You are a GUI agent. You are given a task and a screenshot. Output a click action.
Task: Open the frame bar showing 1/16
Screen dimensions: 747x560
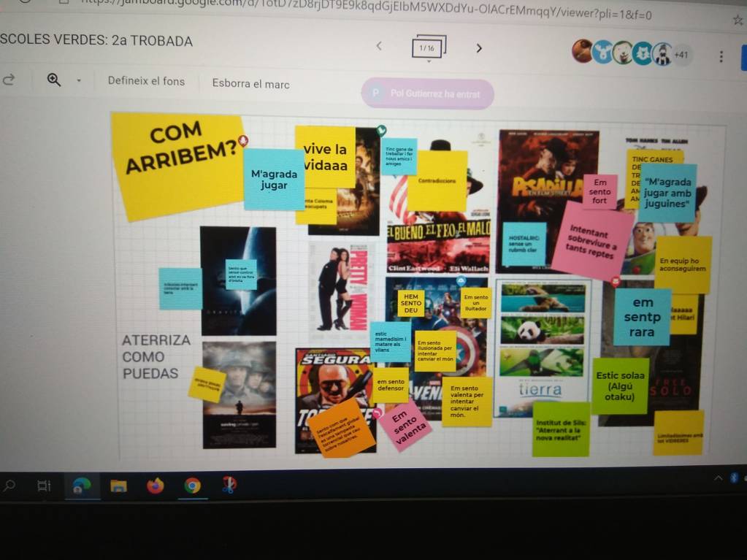click(x=429, y=47)
